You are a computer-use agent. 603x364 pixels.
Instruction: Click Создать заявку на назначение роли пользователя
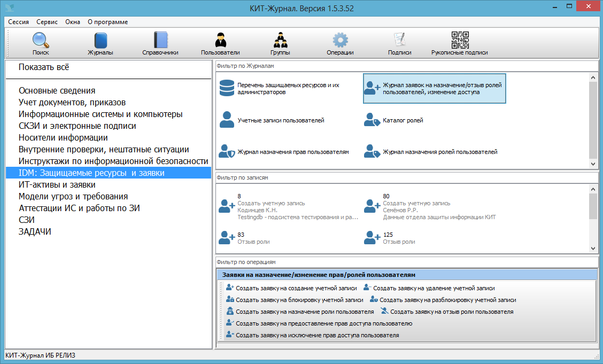(x=305, y=312)
